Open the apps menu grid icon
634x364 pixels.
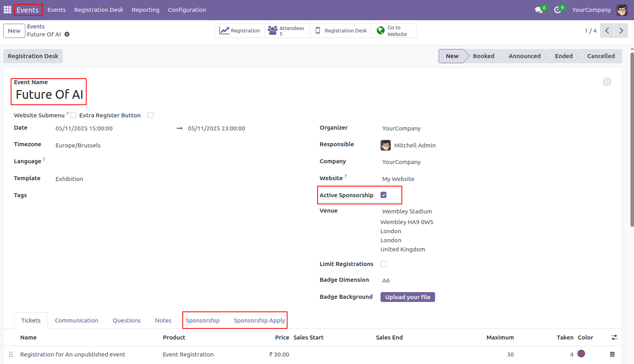pos(7,9)
